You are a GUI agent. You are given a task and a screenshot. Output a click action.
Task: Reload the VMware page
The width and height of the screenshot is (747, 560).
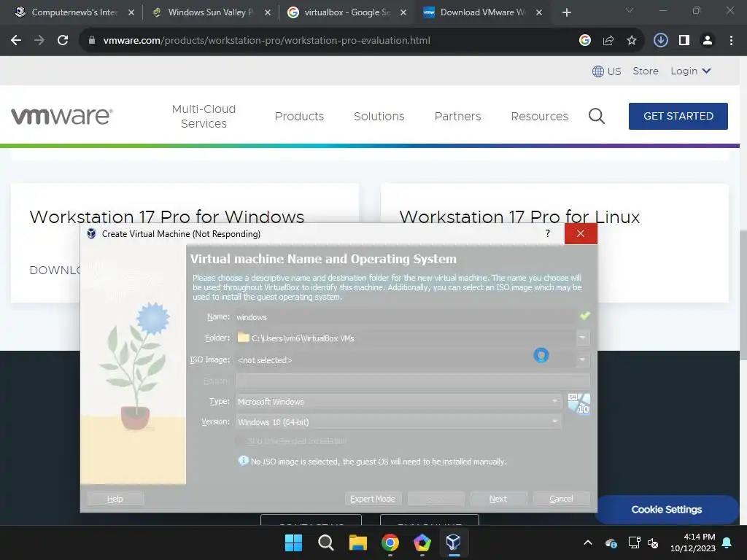coord(63,41)
